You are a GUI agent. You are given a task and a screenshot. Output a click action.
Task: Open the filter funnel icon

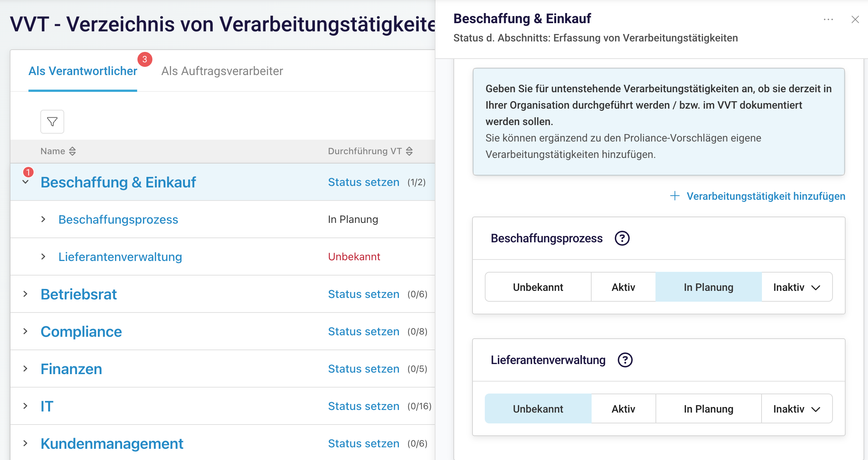52,122
